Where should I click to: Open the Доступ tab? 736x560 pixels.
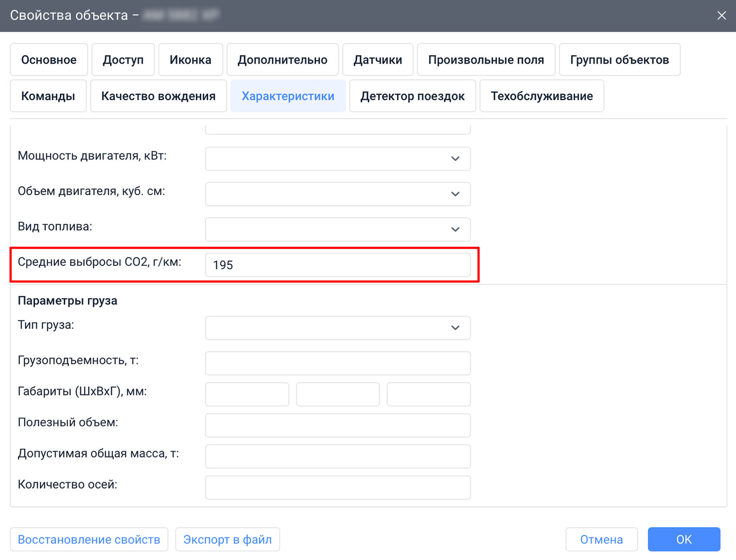123,60
